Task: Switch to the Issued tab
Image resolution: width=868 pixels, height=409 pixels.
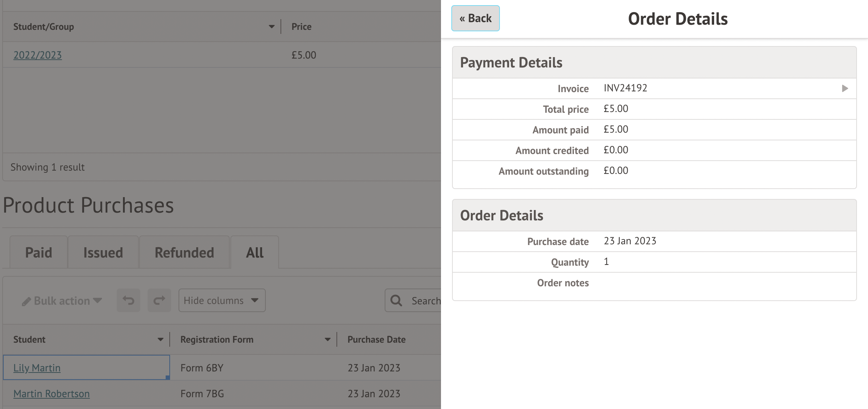Action: (103, 253)
